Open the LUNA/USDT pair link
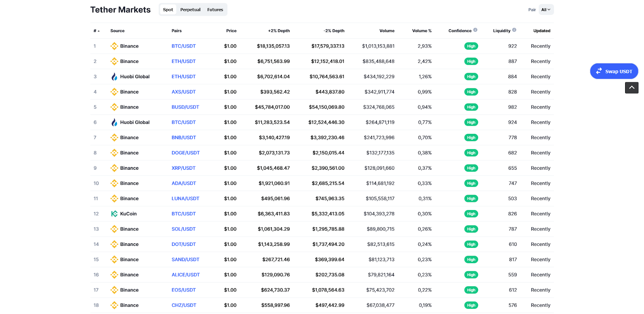This screenshot has height=314, width=644. [186, 199]
